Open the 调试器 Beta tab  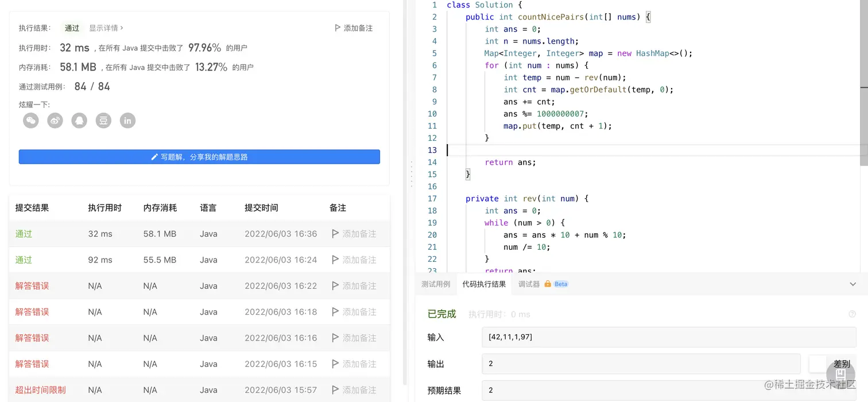(543, 284)
